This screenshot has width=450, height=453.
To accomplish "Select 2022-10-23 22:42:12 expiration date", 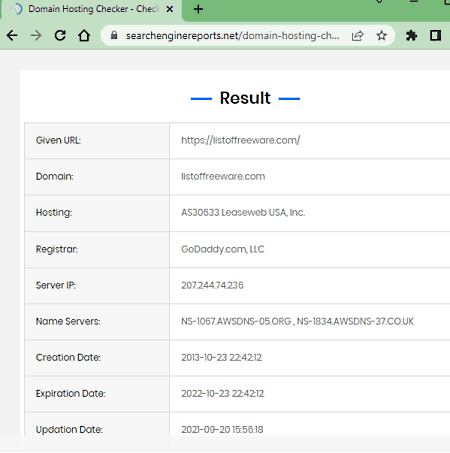I will click(x=223, y=394).
